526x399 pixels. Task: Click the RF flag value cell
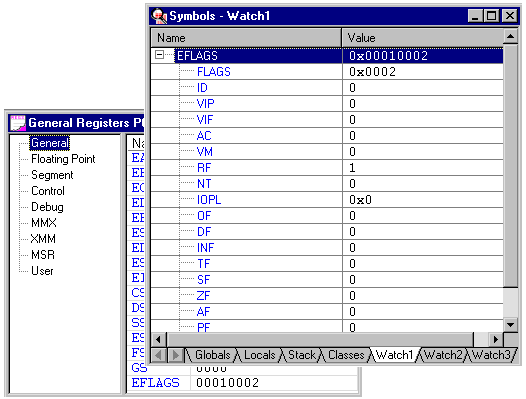[422, 167]
